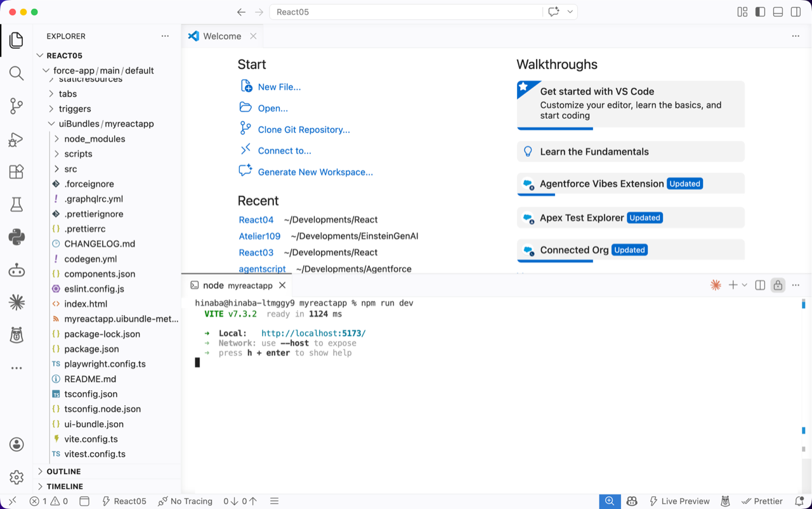Click the Clone Git Repository link
Screen dimensions: 812x509
pyautogui.click(x=303, y=129)
